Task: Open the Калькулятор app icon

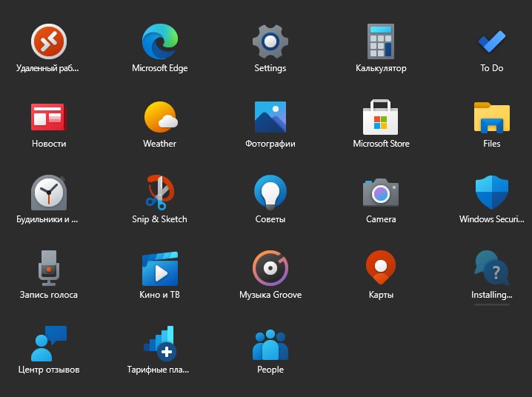Action: coord(381,41)
